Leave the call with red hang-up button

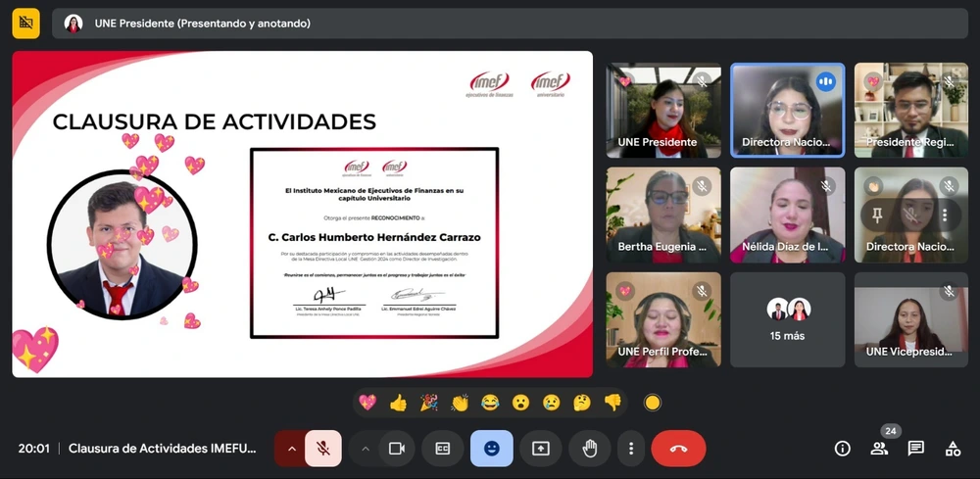pyautogui.click(x=678, y=449)
